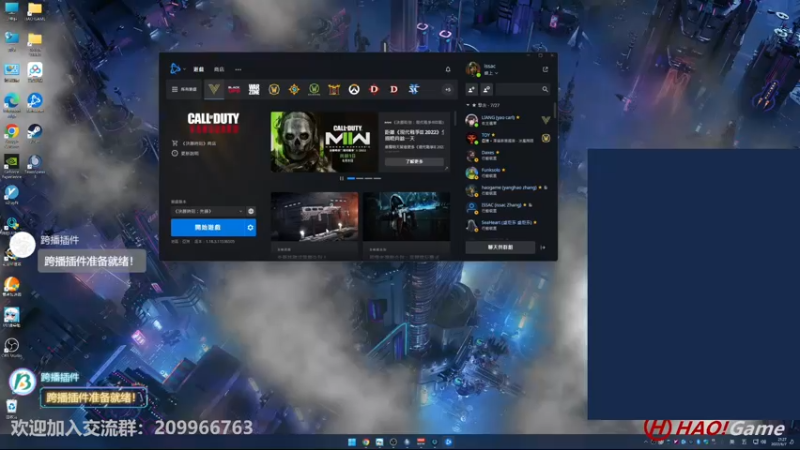Select friend Daves in the friends list

coord(508,155)
